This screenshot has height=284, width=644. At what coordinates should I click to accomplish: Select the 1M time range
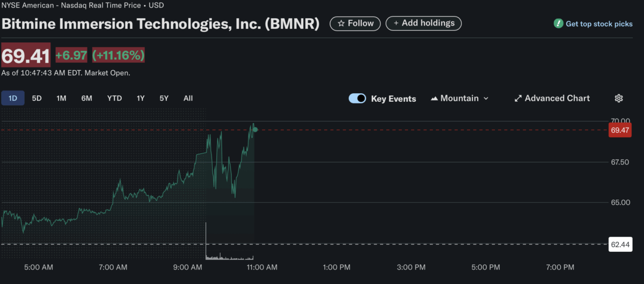[61, 98]
